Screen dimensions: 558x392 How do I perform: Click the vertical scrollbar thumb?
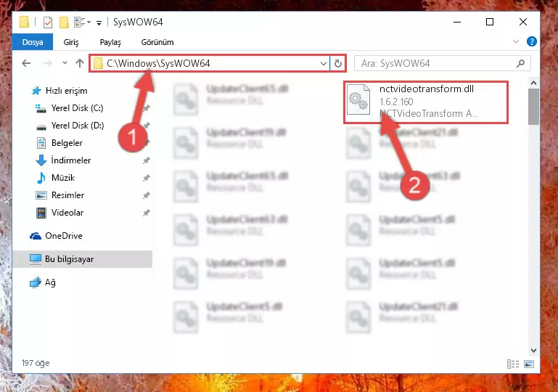coord(533,107)
